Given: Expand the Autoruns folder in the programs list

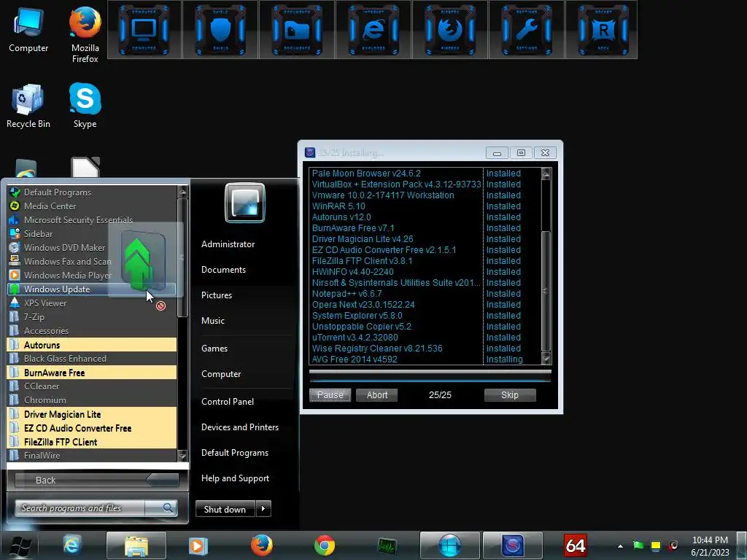Looking at the screenshot, I should click(91, 345).
